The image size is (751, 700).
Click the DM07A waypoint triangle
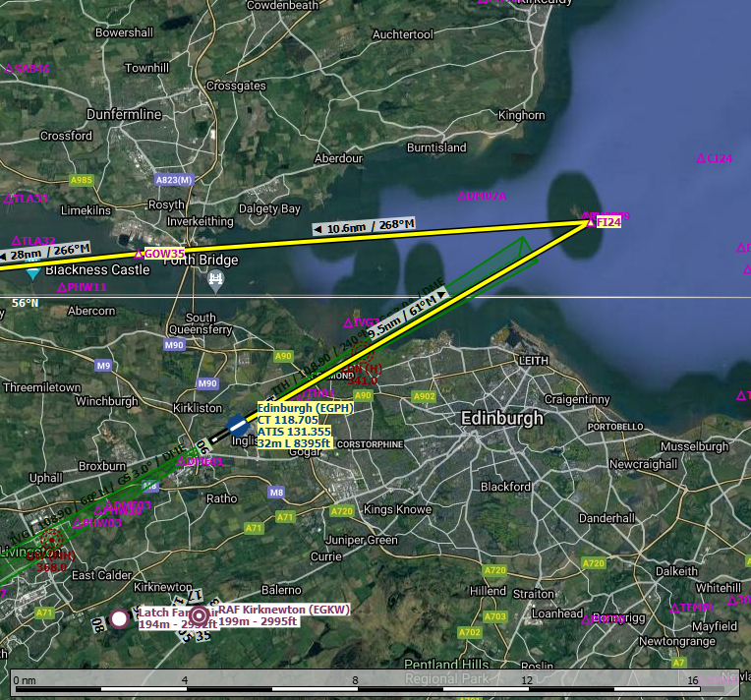pos(461,196)
